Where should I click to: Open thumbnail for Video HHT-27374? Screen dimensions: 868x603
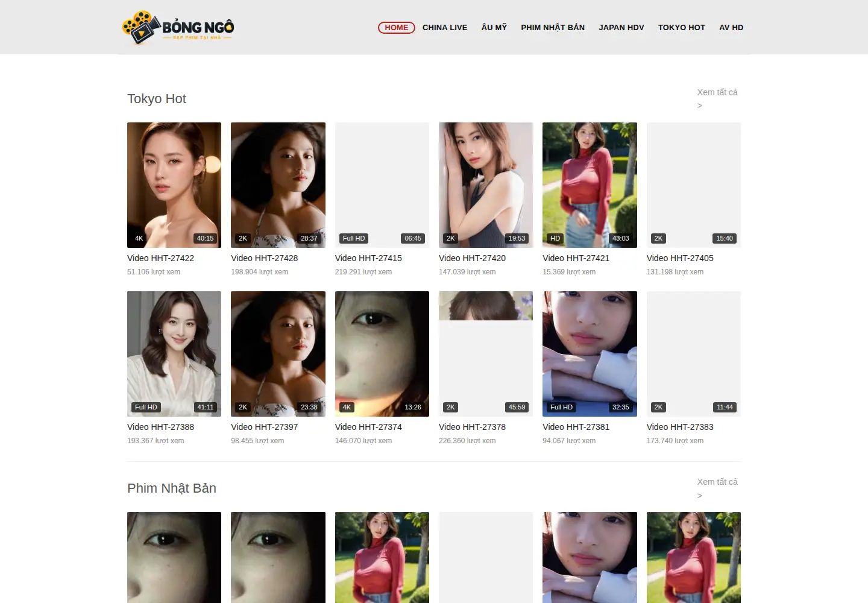382,354
